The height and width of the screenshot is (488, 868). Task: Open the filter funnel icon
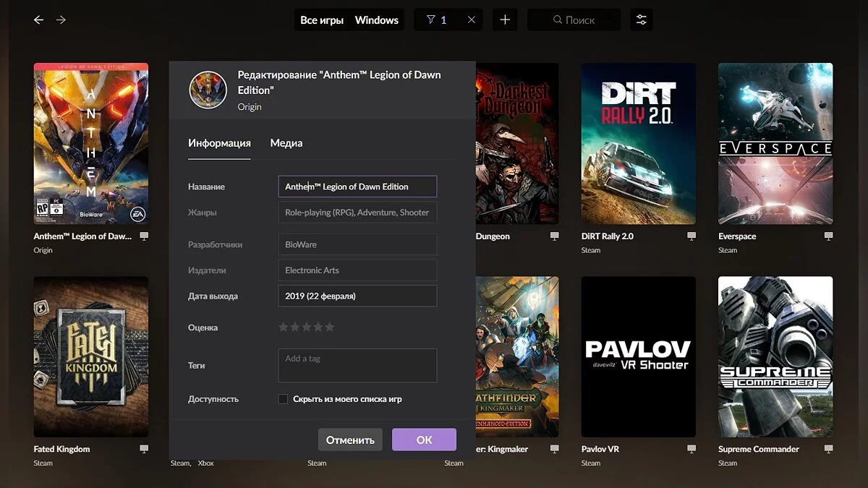pyautogui.click(x=431, y=20)
